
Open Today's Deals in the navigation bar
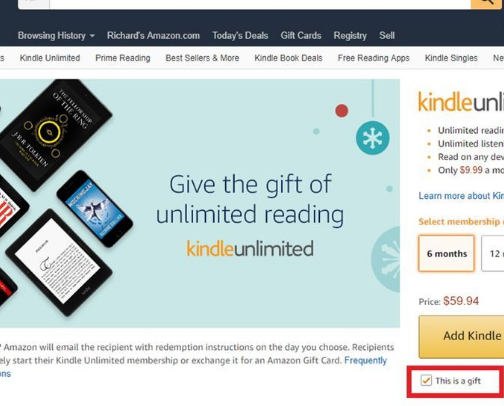tap(240, 36)
